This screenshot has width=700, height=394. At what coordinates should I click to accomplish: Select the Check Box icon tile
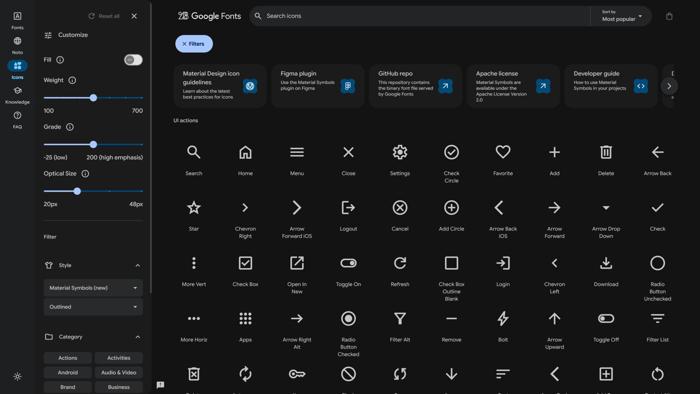tap(245, 270)
